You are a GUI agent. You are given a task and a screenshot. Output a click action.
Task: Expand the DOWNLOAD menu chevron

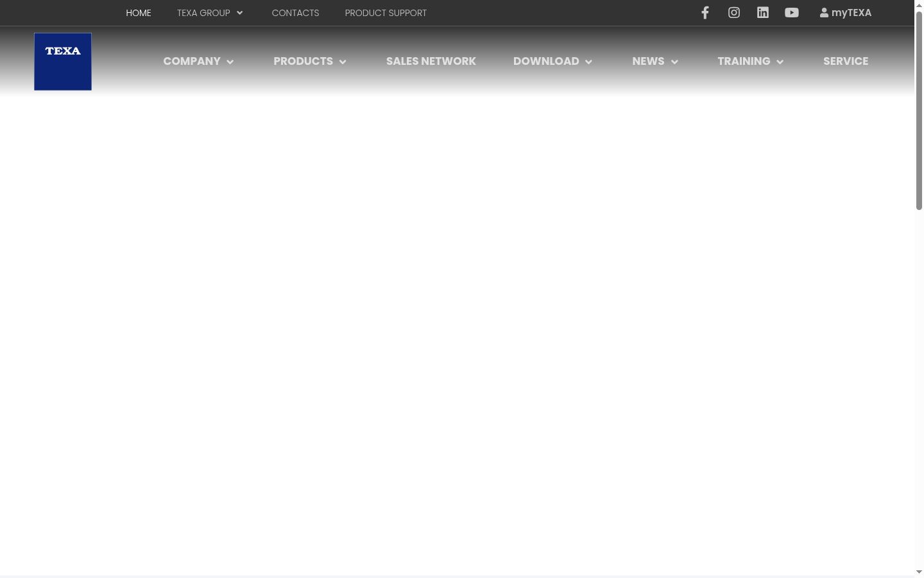pos(588,62)
